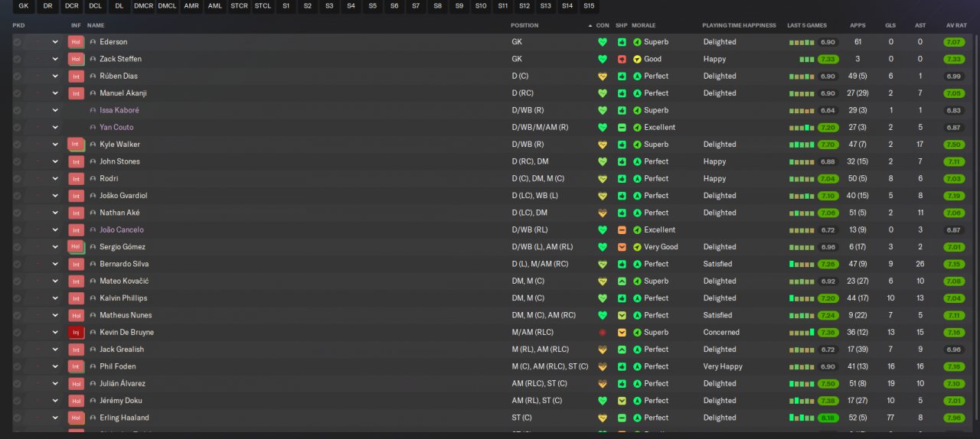Click Erling Haaland's morale icon
Image resolution: width=980 pixels, height=439 pixels.
coord(637,418)
